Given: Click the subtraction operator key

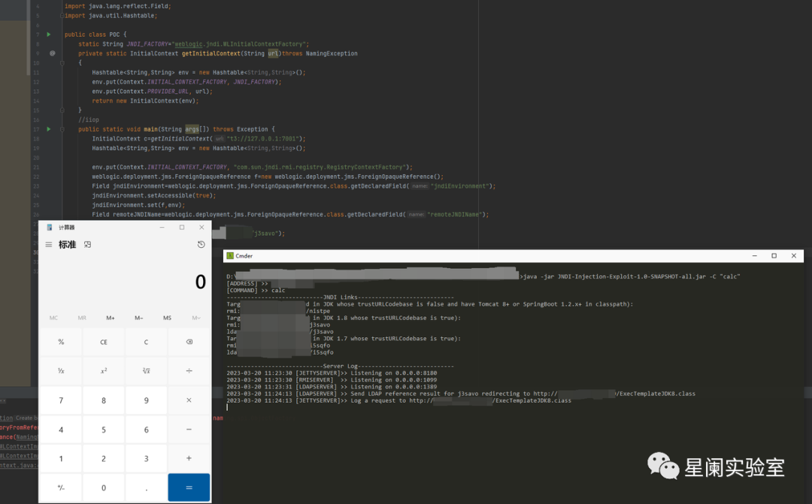Looking at the screenshot, I should pos(189,430).
